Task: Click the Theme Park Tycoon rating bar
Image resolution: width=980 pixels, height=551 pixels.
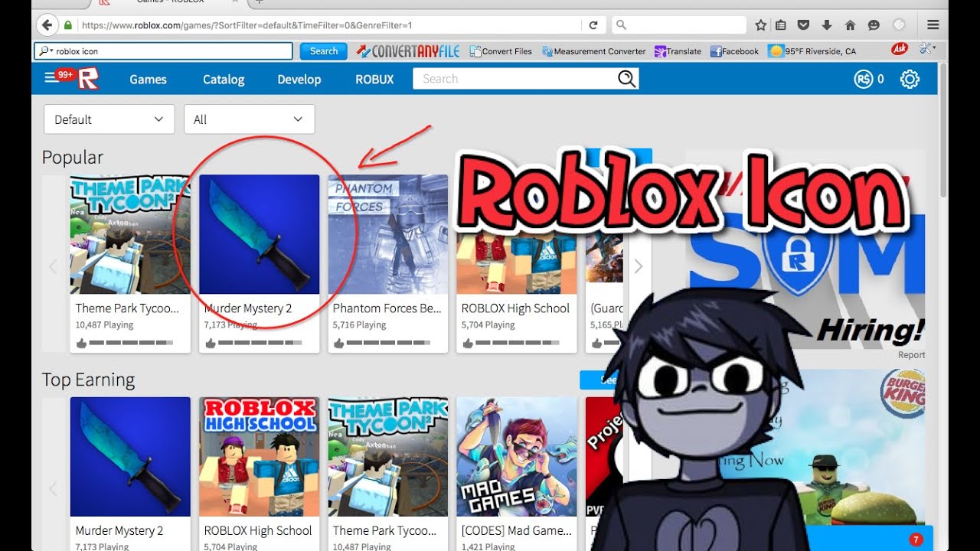Action: (132, 344)
